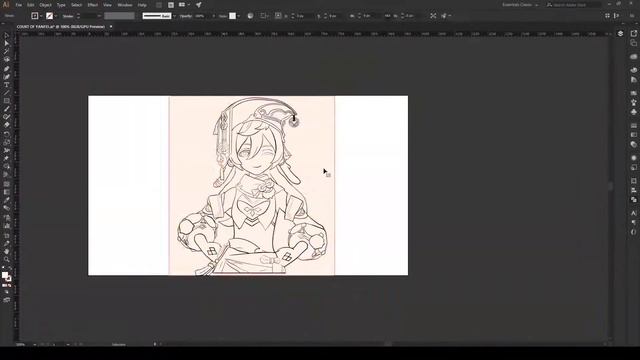Viewport: 640px width, 360px height.
Task: Click the Opacity label link
Action: [x=186, y=16]
